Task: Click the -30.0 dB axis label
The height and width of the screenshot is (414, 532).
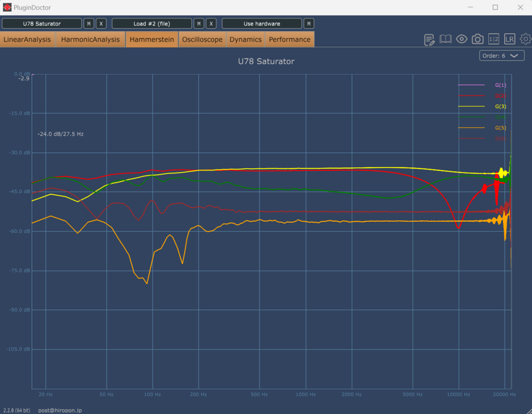Action: (x=20, y=153)
